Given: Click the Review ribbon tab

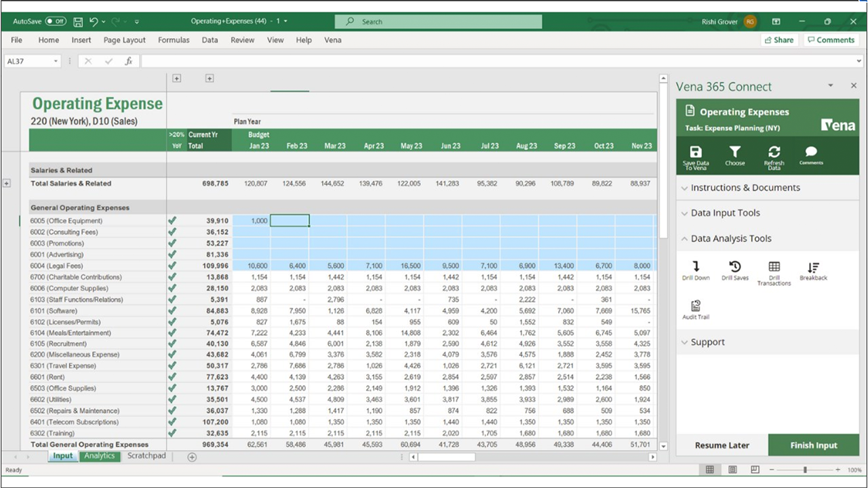Looking at the screenshot, I should click(242, 40).
